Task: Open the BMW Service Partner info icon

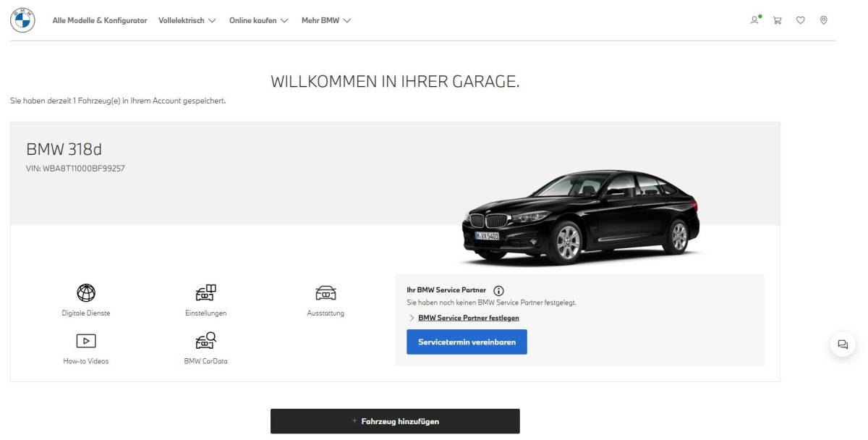Action: 498,289
